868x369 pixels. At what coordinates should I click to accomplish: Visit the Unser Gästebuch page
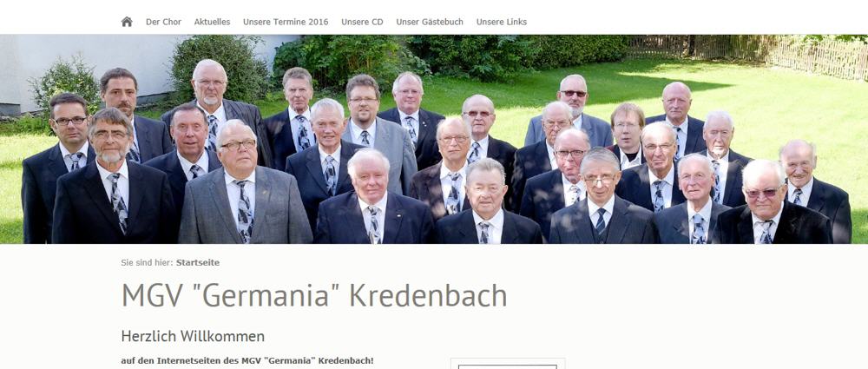point(430,23)
